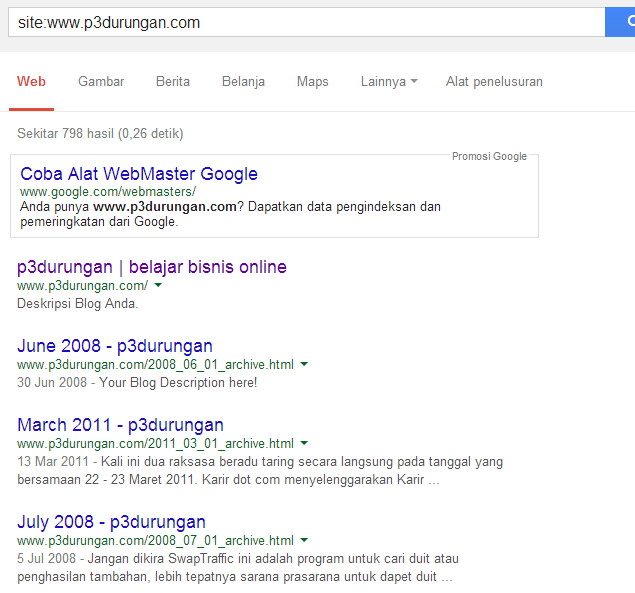The image size is (635, 593).
Task: Expand the arrow beside www.p3durungan.com/ URL
Action: click(158, 285)
